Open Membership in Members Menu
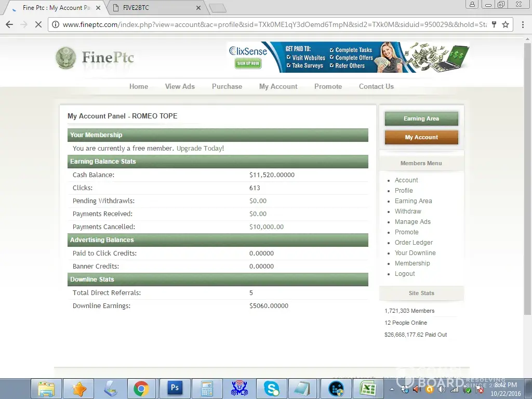 point(412,263)
